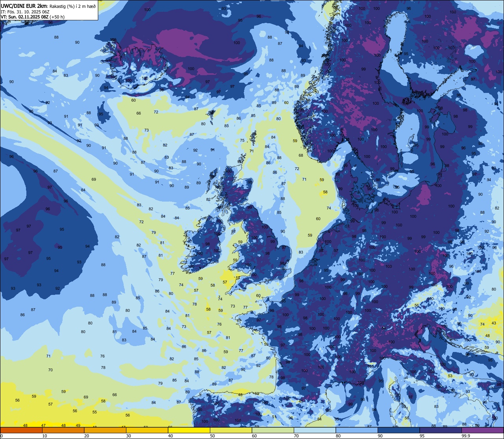
Task: Pick the pale green 60–70 % legend swatch
Action: pyautogui.click(x=273, y=430)
